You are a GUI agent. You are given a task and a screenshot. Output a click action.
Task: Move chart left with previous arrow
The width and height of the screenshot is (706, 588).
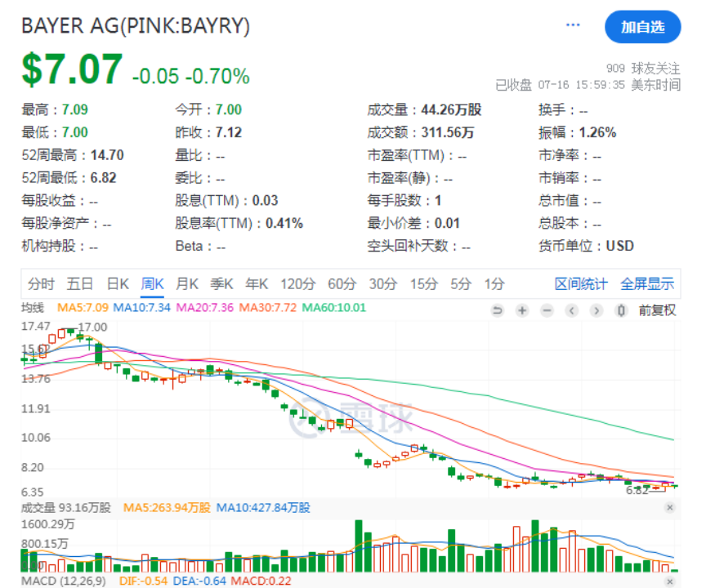[x=572, y=310]
